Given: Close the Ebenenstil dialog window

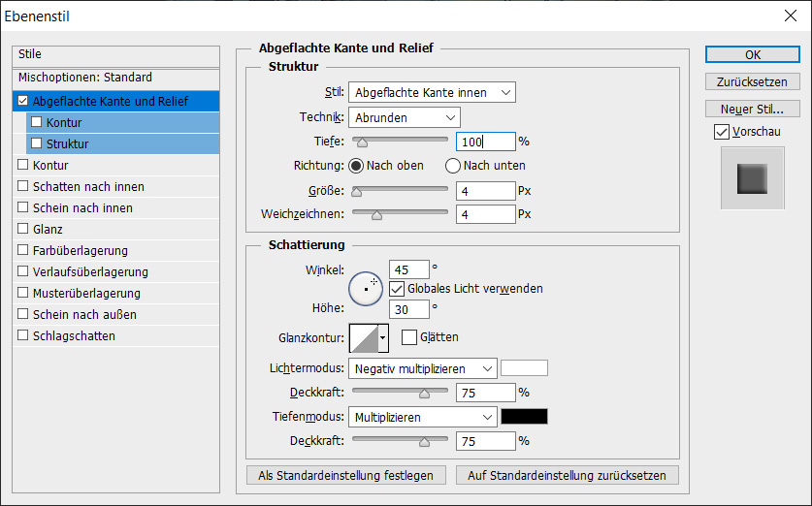Looking at the screenshot, I should coord(790,16).
